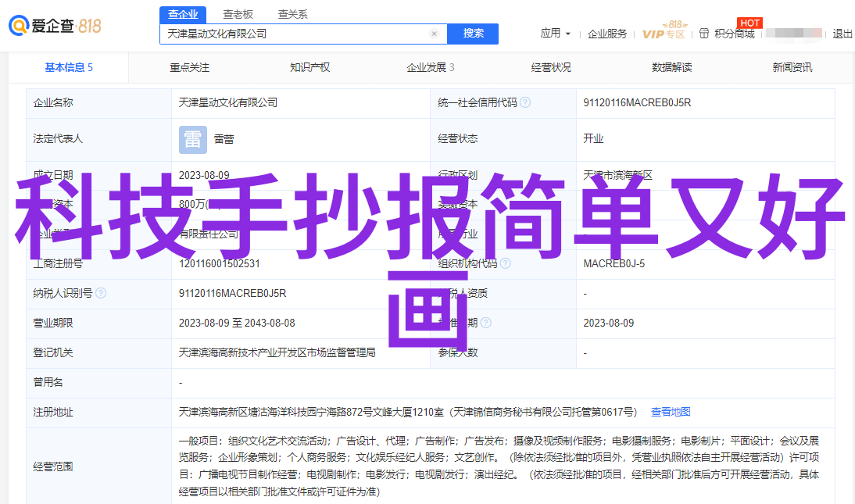Image resolution: width=855 pixels, height=504 pixels.
Task: Open the 基本信息 tab
Action: pyautogui.click(x=69, y=68)
